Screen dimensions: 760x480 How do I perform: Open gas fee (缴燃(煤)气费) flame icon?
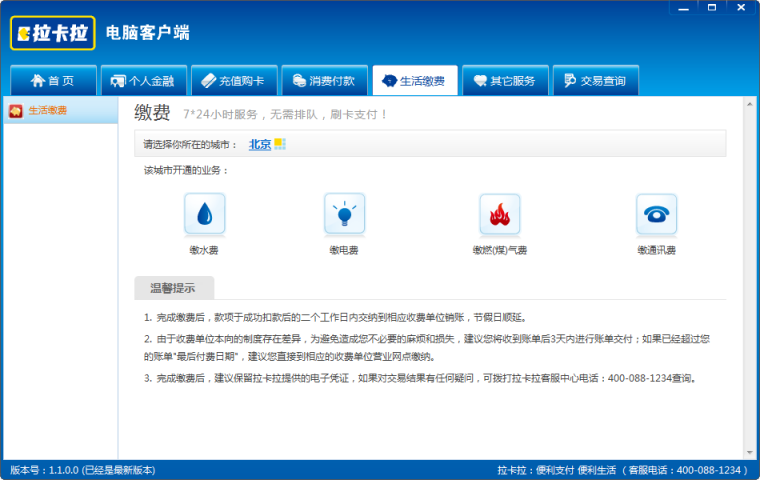click(499, 214)
